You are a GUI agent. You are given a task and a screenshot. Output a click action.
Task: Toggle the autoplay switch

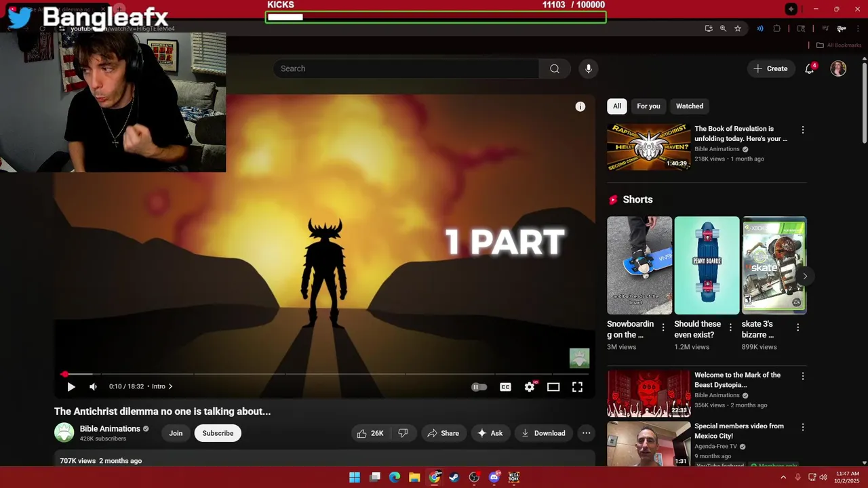pos(479,387)
